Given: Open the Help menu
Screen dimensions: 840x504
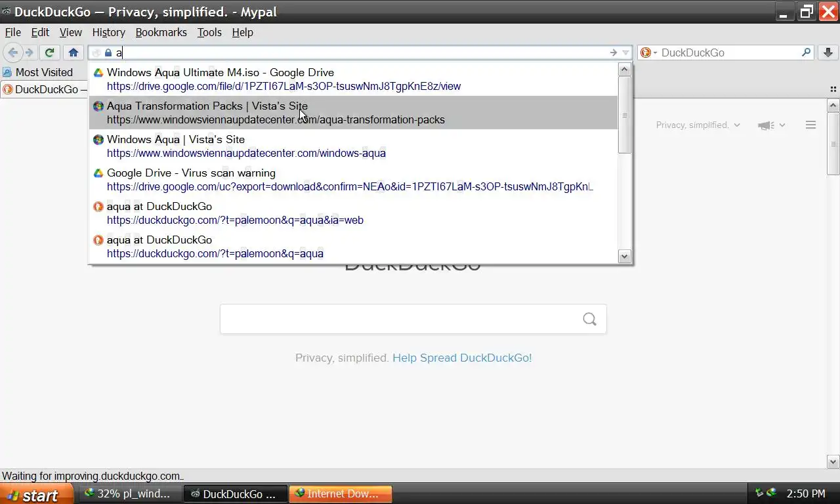Looking at the screenshot, I should 242,32.
